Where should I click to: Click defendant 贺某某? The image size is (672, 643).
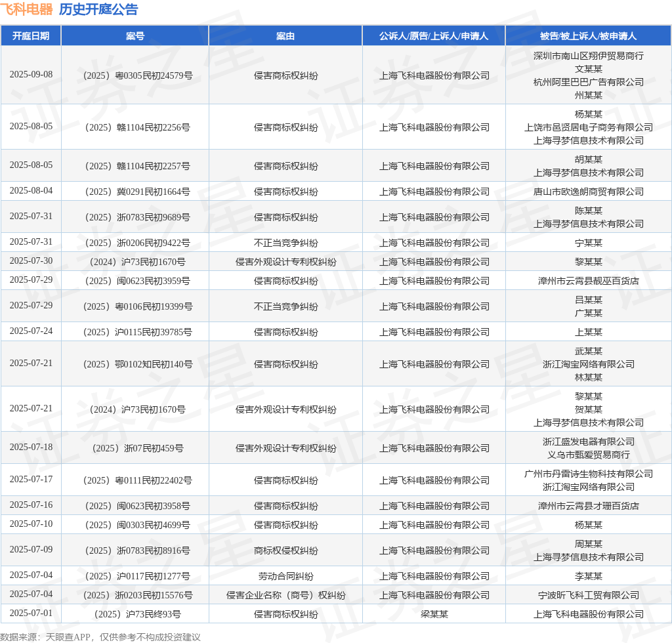(589, 409)
